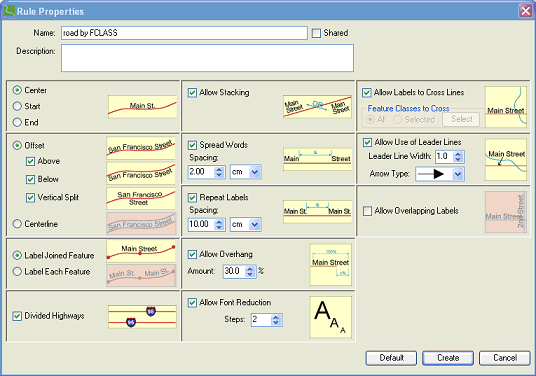Click the Centerline preview image

[141, 224]
